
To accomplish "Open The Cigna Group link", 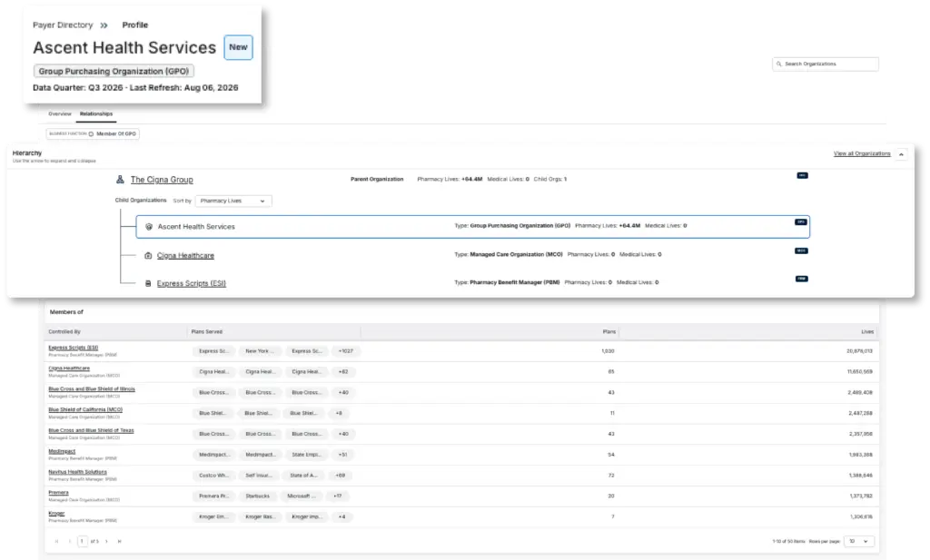I will 162,180.
